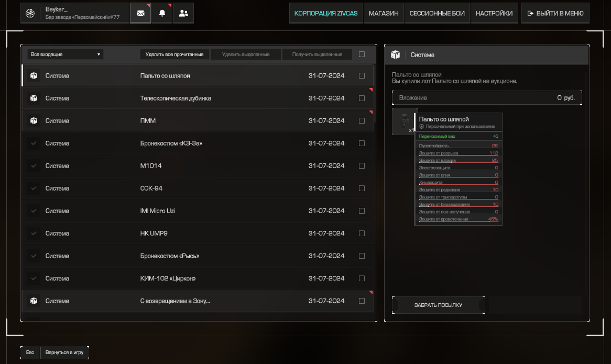The height and width of the screenshot is (364, 611).
Task: Click the checkmark icon beside СОК-94
Action: [x=34, y=189]
